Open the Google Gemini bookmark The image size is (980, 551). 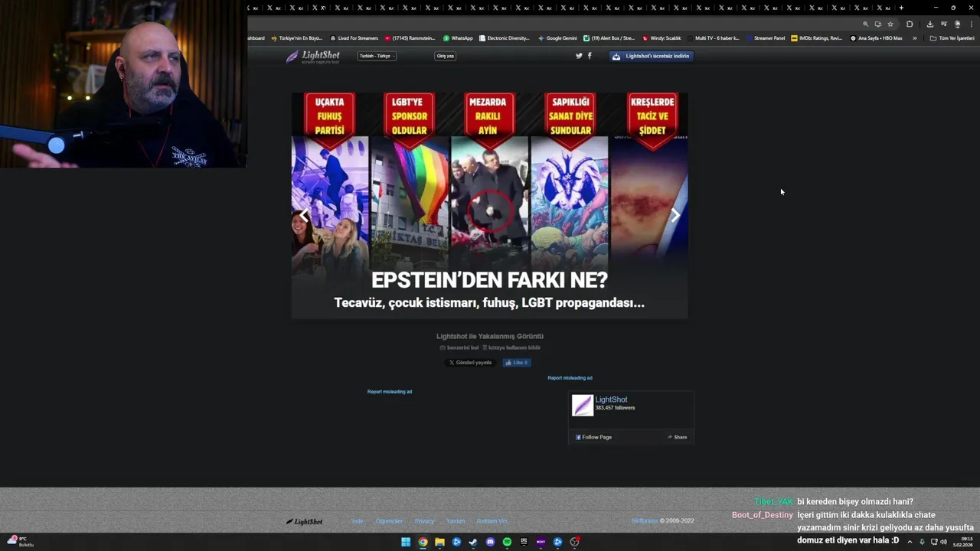[557, 38]
